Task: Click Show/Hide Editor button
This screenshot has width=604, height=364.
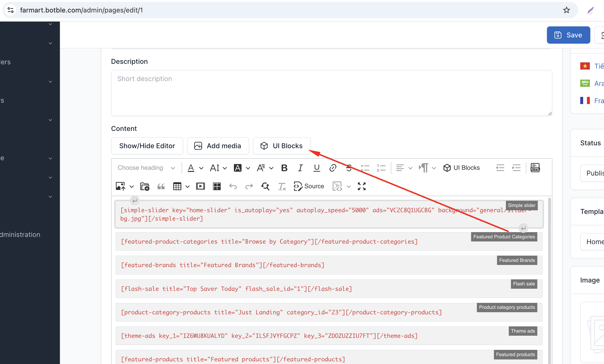Action: point(147,146)
